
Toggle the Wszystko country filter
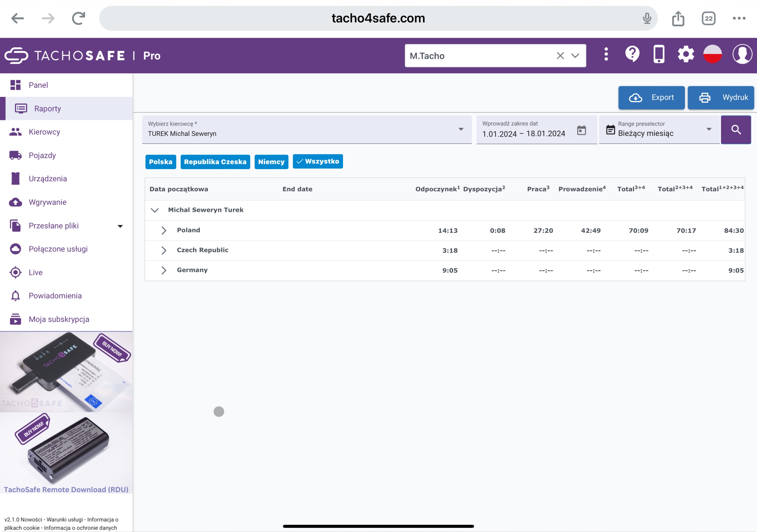tap(318, 161)
